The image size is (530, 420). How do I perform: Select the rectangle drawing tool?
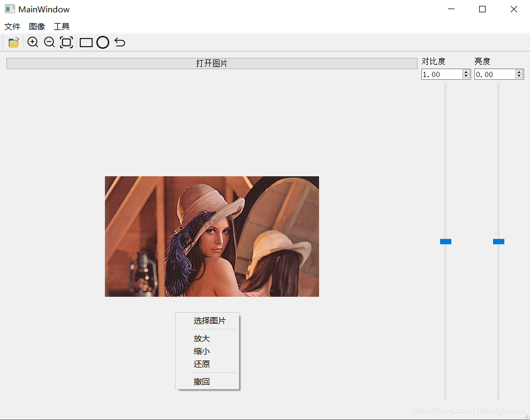tap(86, 43)
